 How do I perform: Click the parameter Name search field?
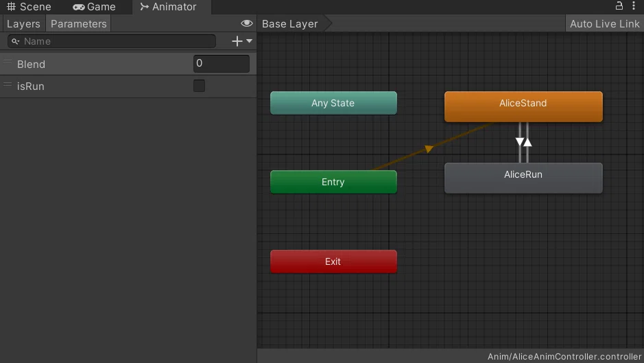(111, 41)
